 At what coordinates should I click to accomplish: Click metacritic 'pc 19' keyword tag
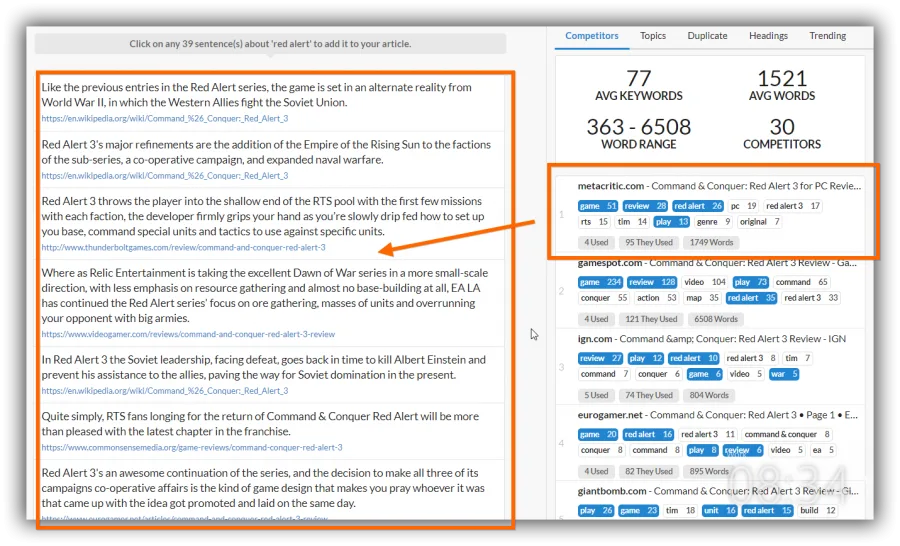click(x=743, y=206)
